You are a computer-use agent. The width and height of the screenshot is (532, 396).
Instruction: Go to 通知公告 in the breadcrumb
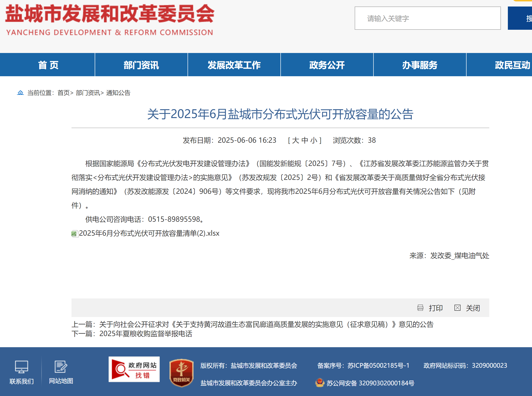[118, 93]
